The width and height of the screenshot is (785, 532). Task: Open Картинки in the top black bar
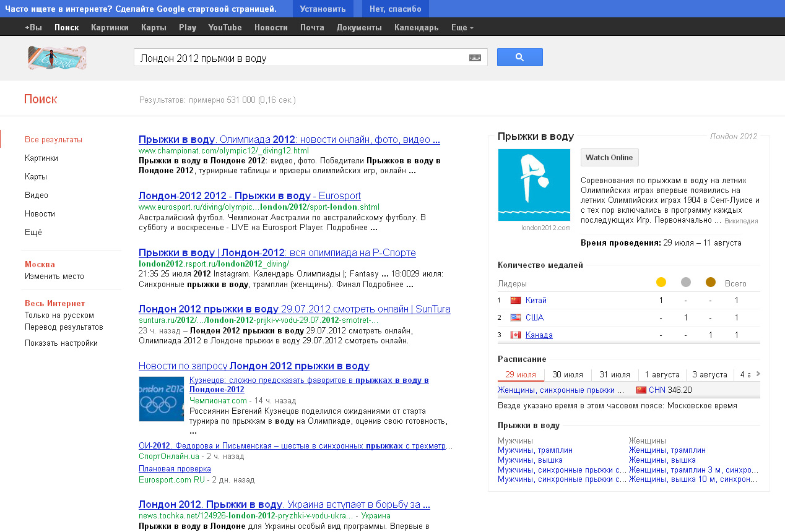point(110,27)
